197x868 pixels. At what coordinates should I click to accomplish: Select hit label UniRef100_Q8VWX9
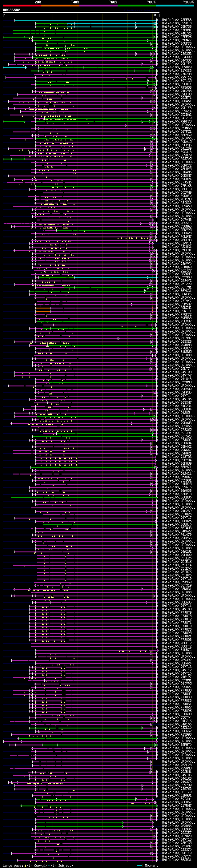(x=177, y=67)
